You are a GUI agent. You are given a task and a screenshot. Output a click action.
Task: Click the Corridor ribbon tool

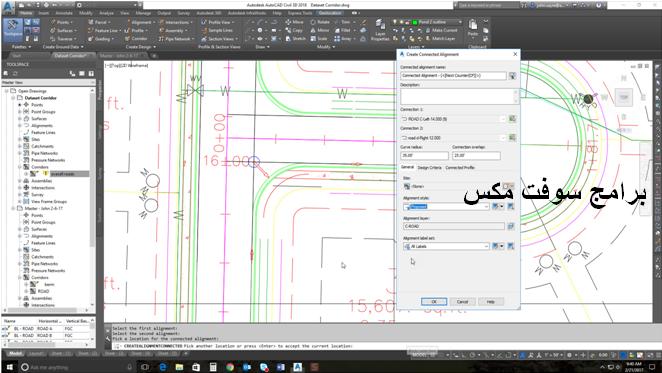pyautogui.click(x=136, y=38)
